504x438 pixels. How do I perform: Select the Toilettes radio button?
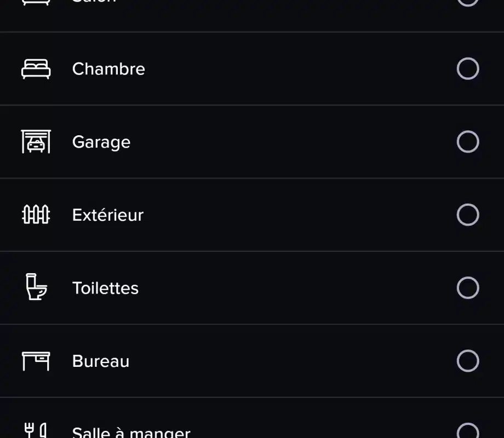(x=468, y=287)
